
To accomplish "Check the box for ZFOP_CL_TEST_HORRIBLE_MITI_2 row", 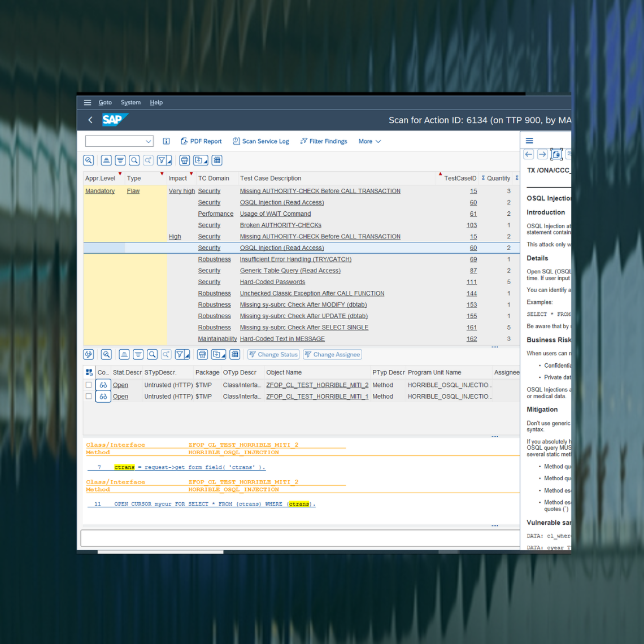I will 89,385.
